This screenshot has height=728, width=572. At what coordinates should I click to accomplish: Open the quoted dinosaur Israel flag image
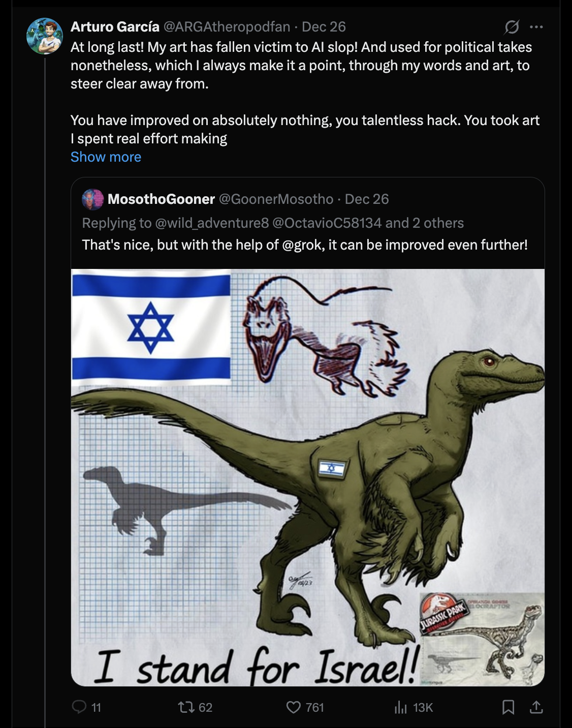tap(308, 477)
